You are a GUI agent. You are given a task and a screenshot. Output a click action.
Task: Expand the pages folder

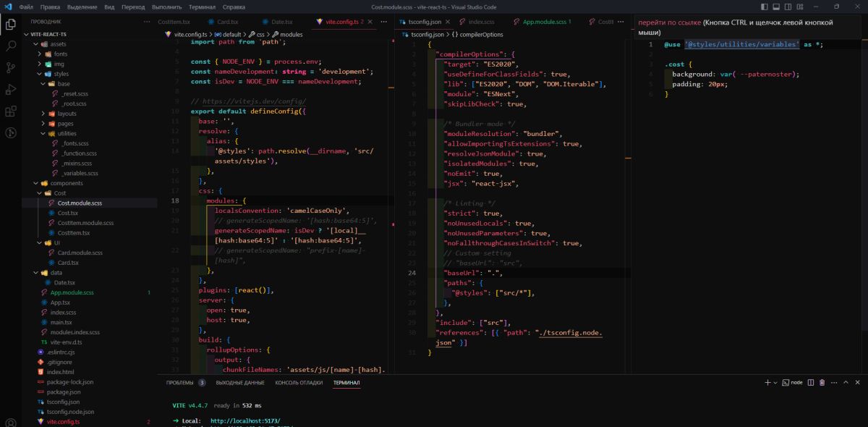89,124
